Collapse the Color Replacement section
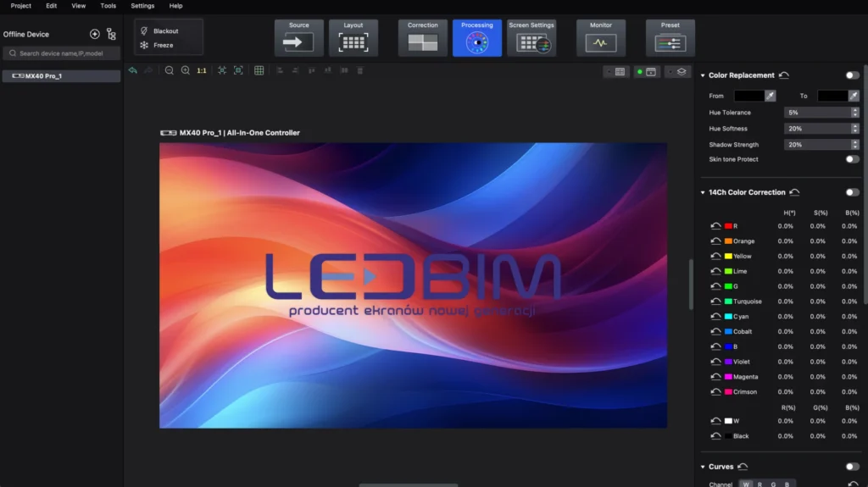Viewport: 868px width, 487px height. [x=703, y=75]
